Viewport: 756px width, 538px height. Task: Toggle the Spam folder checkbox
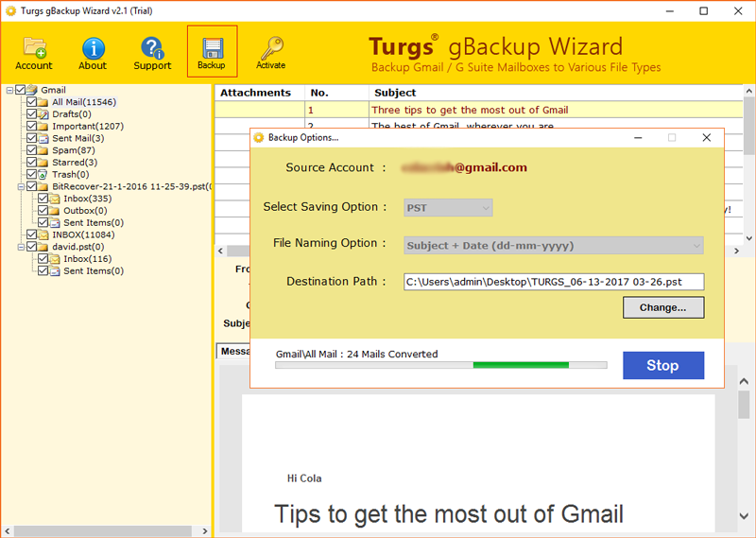click(32, 150)
